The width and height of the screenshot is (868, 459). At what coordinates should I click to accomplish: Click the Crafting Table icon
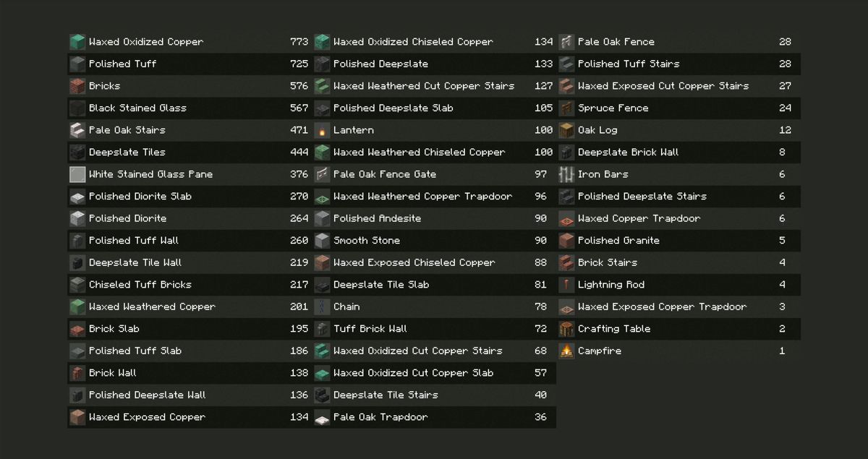(566, 329)
